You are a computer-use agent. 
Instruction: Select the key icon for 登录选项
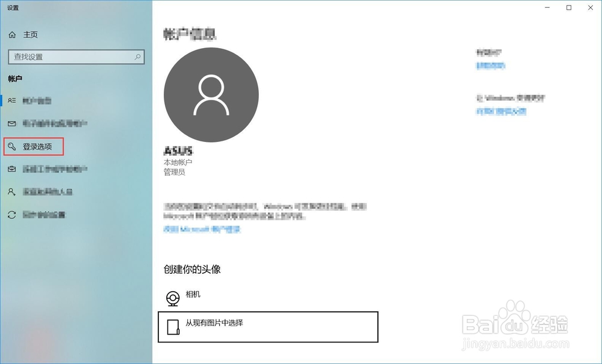(13, 146)
